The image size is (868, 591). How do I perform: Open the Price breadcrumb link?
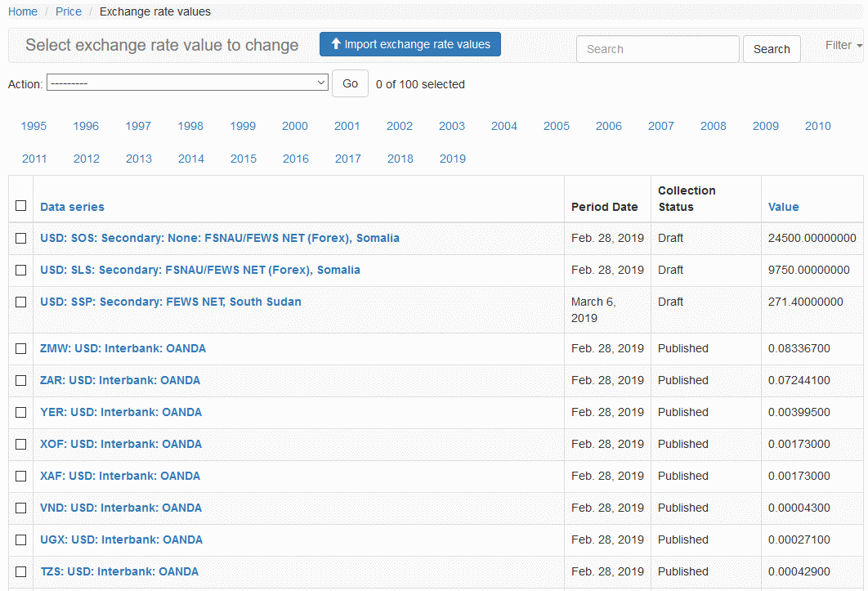[69, 11]
